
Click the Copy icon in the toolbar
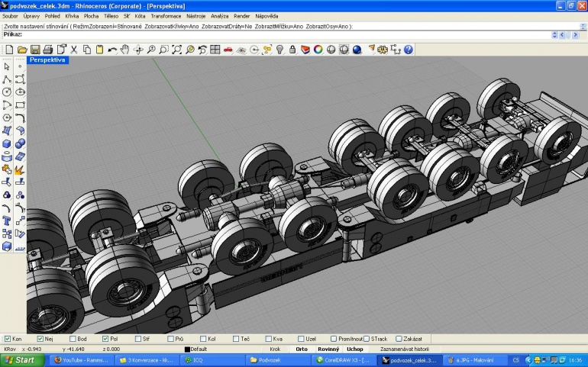(x=86, y=50)
